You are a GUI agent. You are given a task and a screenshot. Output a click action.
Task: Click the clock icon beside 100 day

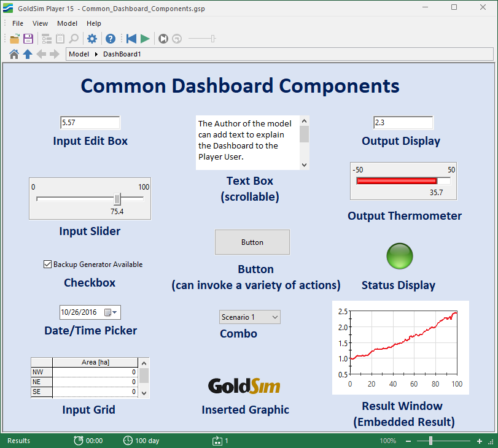tap(128, 441)
